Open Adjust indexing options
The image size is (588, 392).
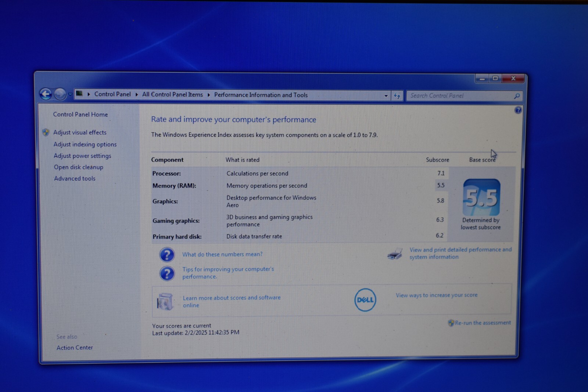85,144
